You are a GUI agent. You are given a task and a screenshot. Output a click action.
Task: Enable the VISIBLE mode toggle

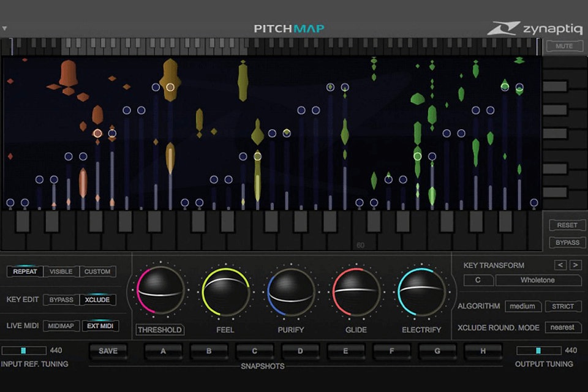(x=61, y=271)
